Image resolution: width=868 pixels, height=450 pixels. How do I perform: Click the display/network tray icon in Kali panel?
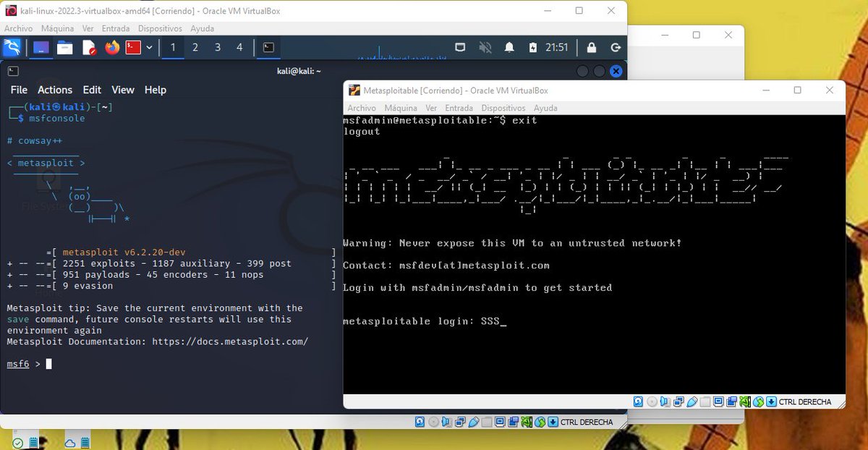pyautogui.click(x=460, y=48)
